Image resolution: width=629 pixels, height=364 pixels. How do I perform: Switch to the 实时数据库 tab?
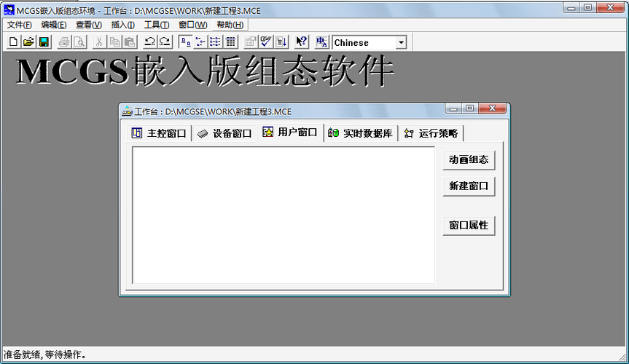(361, 133)
